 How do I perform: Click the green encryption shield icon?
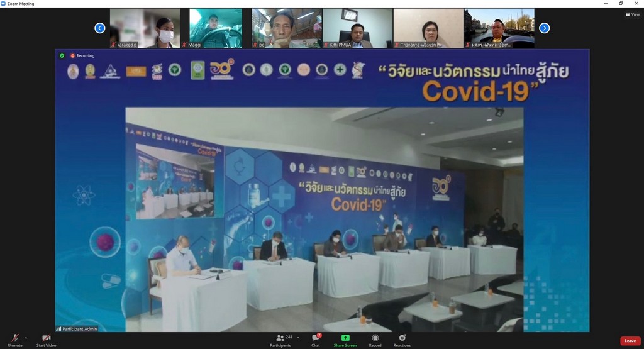(x=62, y=56)
